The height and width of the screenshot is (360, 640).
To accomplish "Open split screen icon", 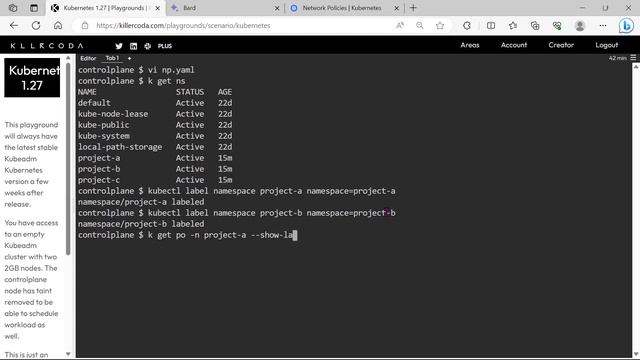I will [491, 25].
